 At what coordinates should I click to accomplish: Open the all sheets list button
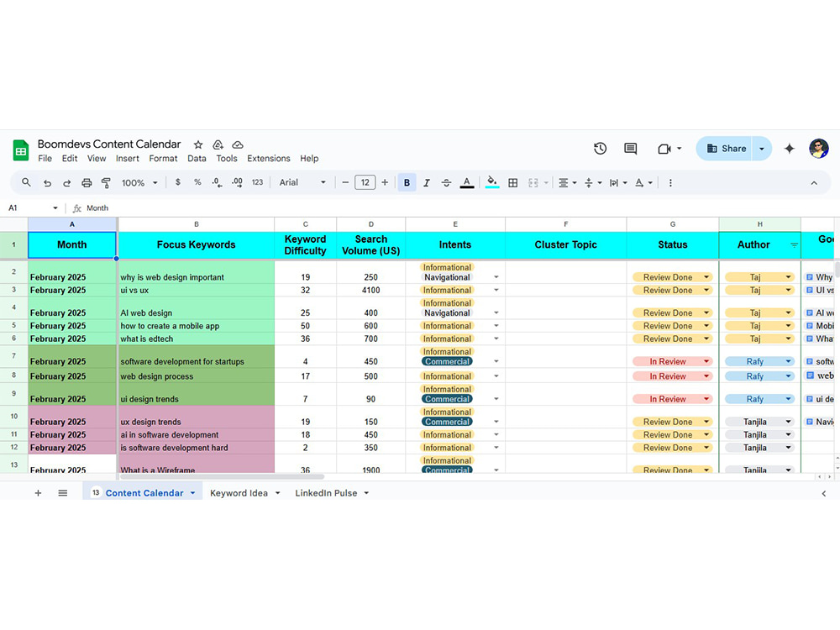tap(63, 493)
